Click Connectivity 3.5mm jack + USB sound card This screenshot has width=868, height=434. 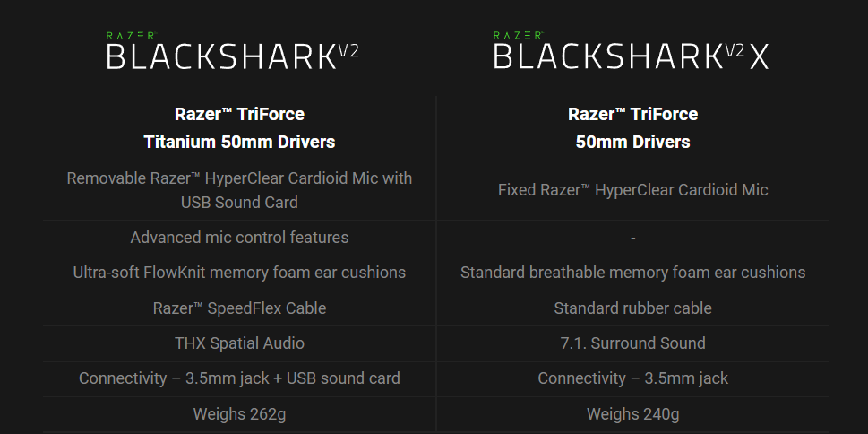point(240,378)
